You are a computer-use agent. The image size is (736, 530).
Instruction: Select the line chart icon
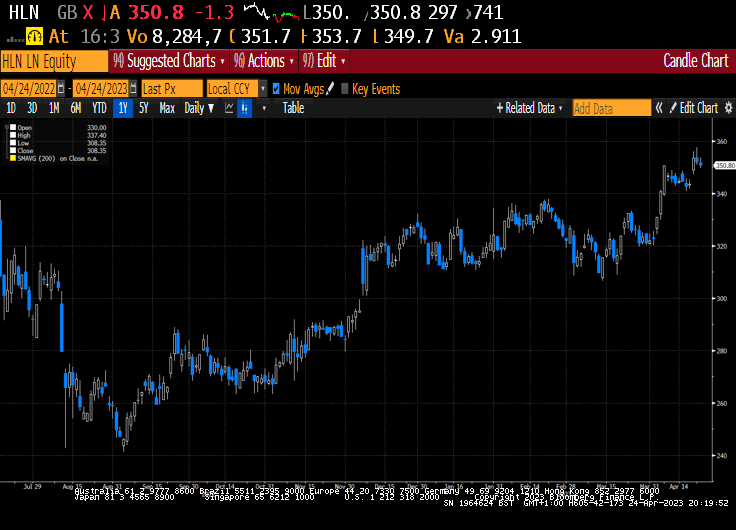coord(229,108)
